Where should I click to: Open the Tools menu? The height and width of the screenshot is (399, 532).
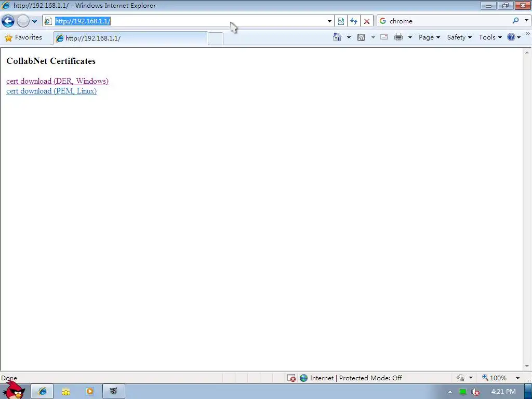pyautogui.click(x=490, y=37)
